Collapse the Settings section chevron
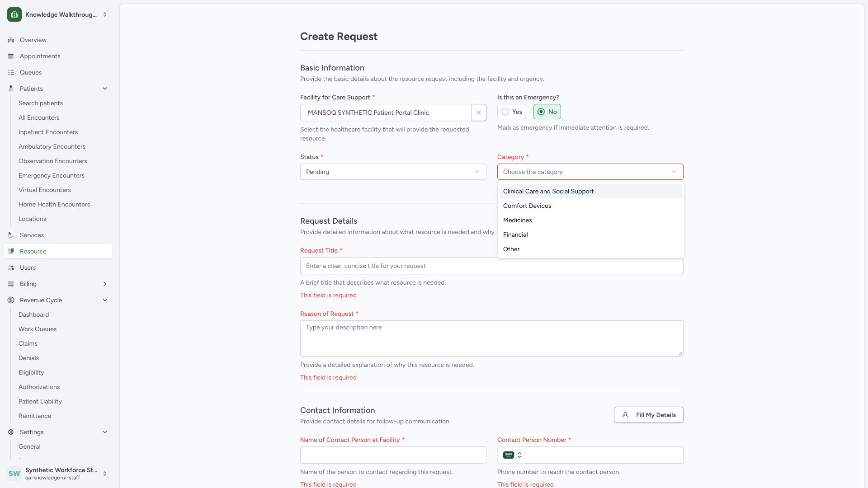The height and width of the screenshot is (488, 868). coord(105,432)
